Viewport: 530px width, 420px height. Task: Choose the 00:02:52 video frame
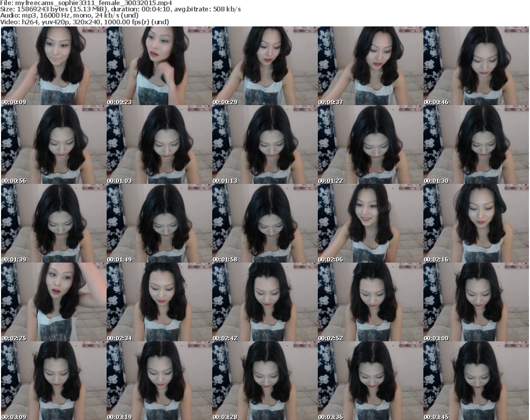(371, 302)
